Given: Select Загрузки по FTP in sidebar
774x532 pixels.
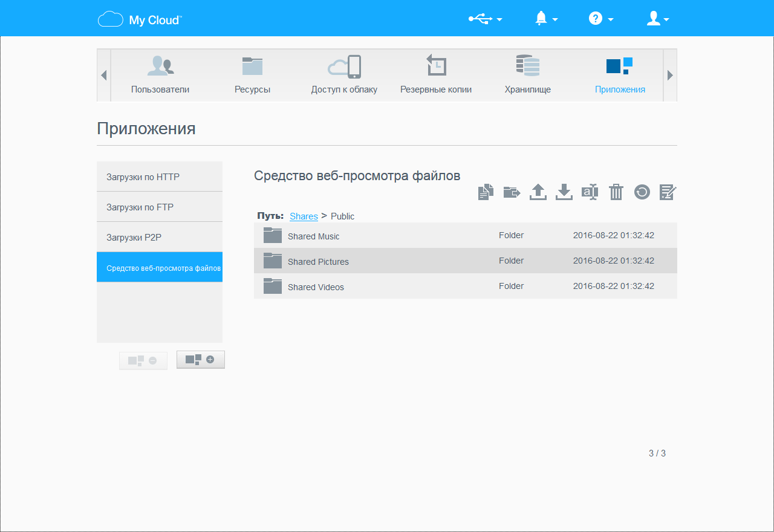Looking at the screenshot, I should (x=160, y=207).
